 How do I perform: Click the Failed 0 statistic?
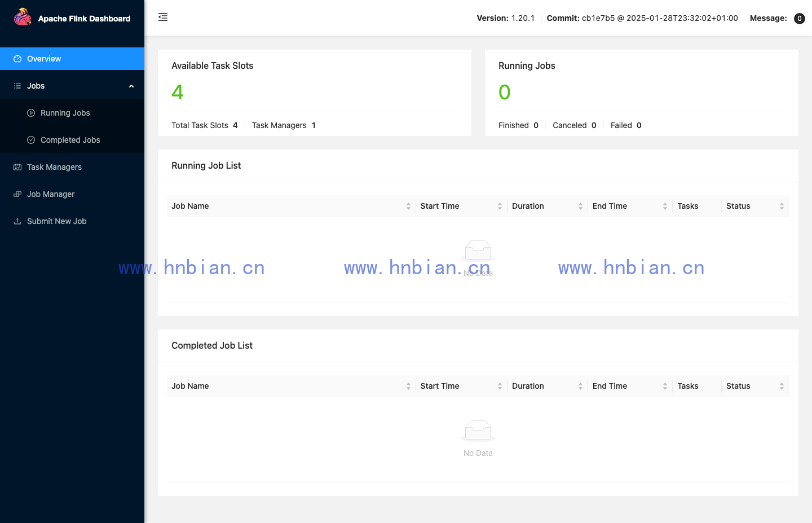(626, 125)
